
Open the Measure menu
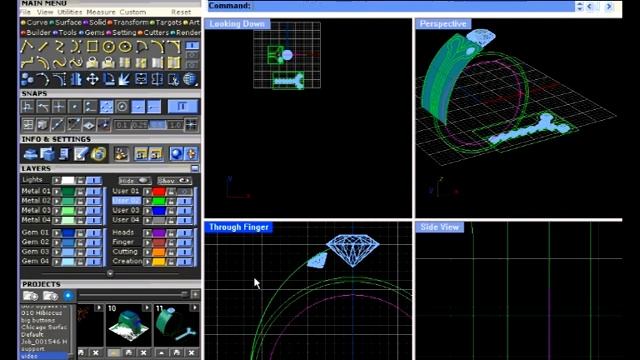tap(101, 12)
